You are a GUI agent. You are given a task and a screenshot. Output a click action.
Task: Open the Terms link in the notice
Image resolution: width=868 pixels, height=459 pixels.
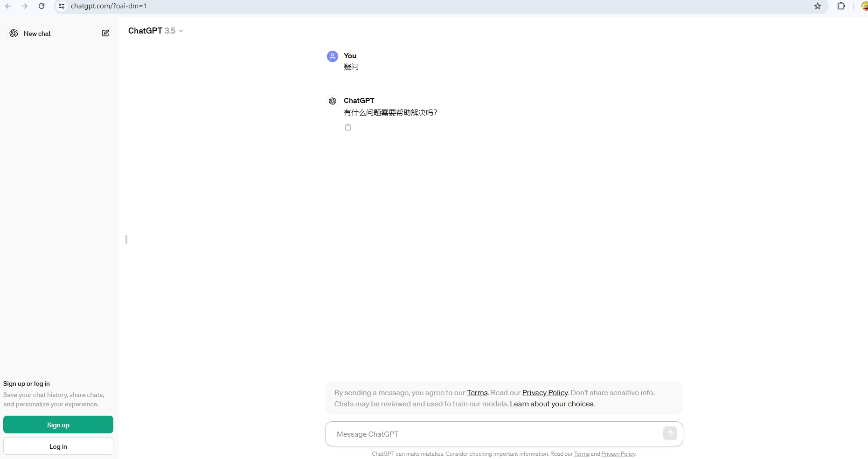click(x=477, y=393)
